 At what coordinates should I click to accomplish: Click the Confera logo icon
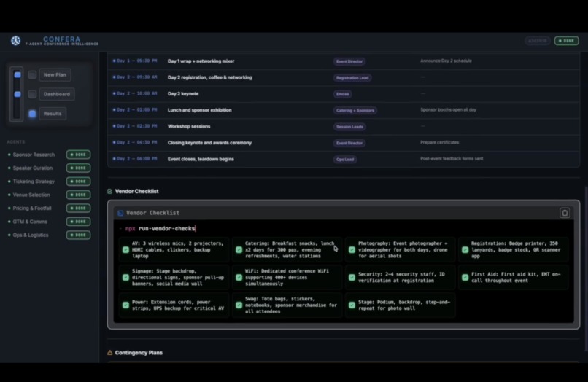click(x=16, y=41)
